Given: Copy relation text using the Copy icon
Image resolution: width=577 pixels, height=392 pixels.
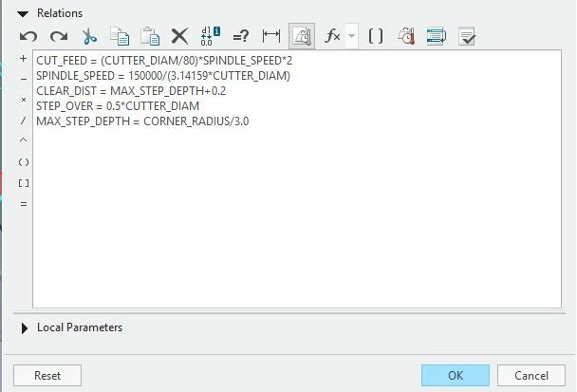Looking at the screenshot, I should pyautogui.click(x=120, y=36).
